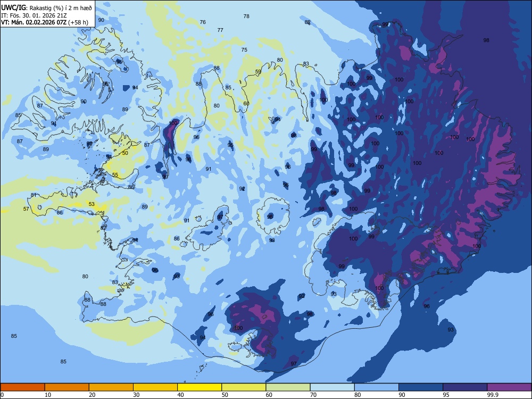Image resolution: width=532 pixels, height=399 pixels.
Task: Click the map humidity value 75
Action: tap(244, 50)
